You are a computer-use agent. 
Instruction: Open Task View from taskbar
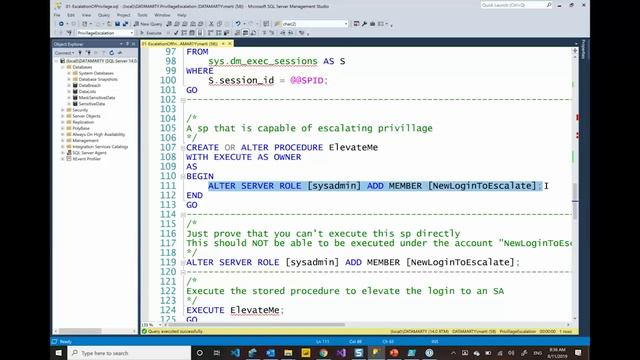217,353
